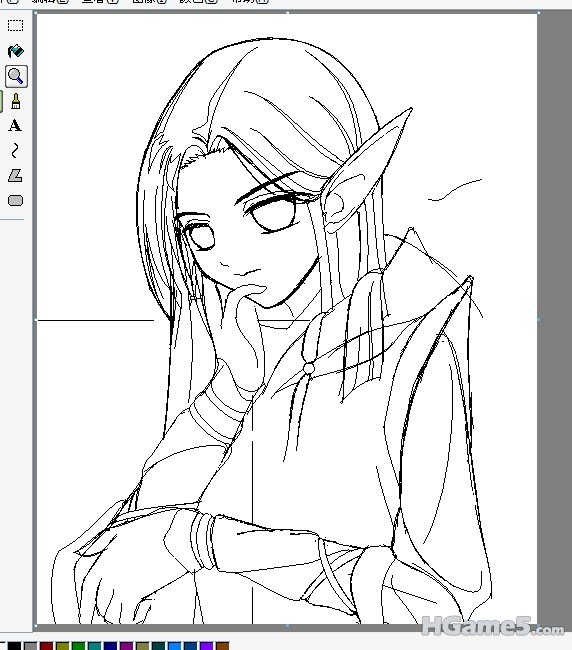Select the Polygon shape tool
572x650 pixels.
pos(15,175)
